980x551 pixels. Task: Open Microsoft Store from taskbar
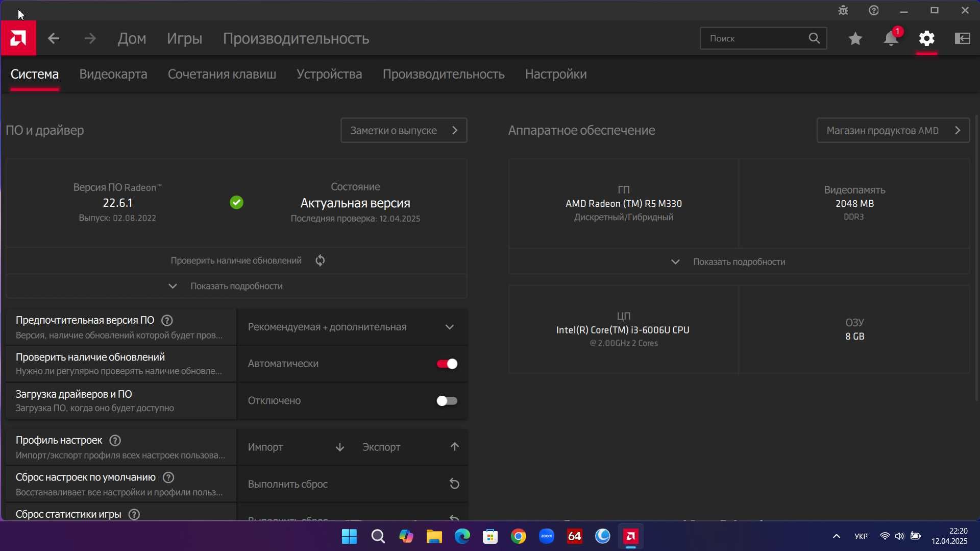tap(491, 537)
